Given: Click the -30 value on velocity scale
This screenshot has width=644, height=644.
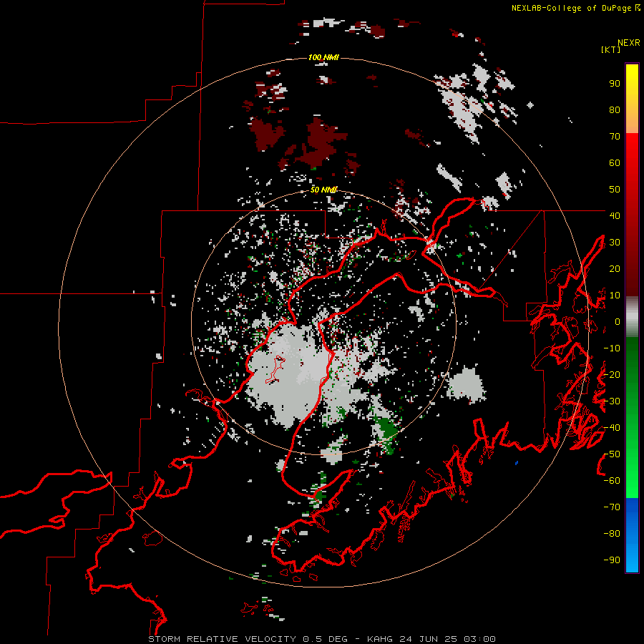Looking at the screenshot, I should tap(612, 401).
